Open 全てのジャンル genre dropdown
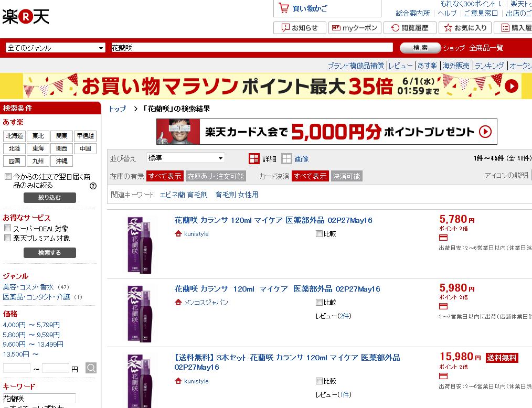The width and height of the screenshot is (532, 408). 55,48
